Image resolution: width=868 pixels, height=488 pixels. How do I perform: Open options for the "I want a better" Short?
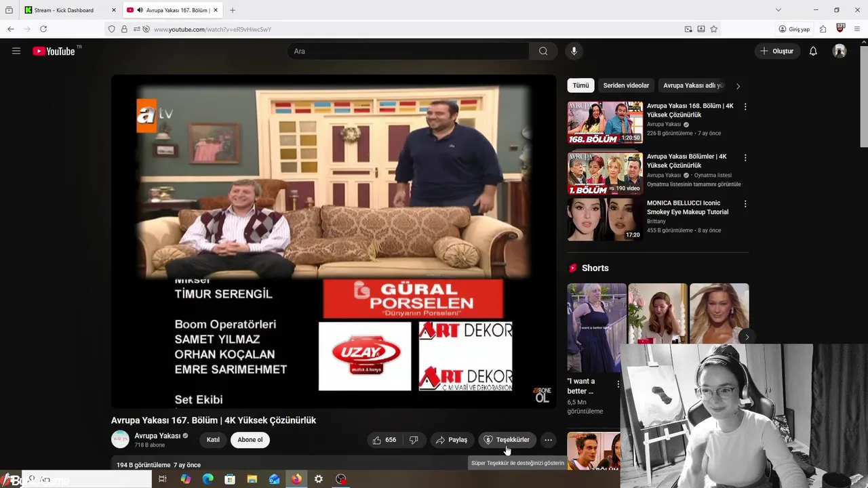click(x=618, y=384)
